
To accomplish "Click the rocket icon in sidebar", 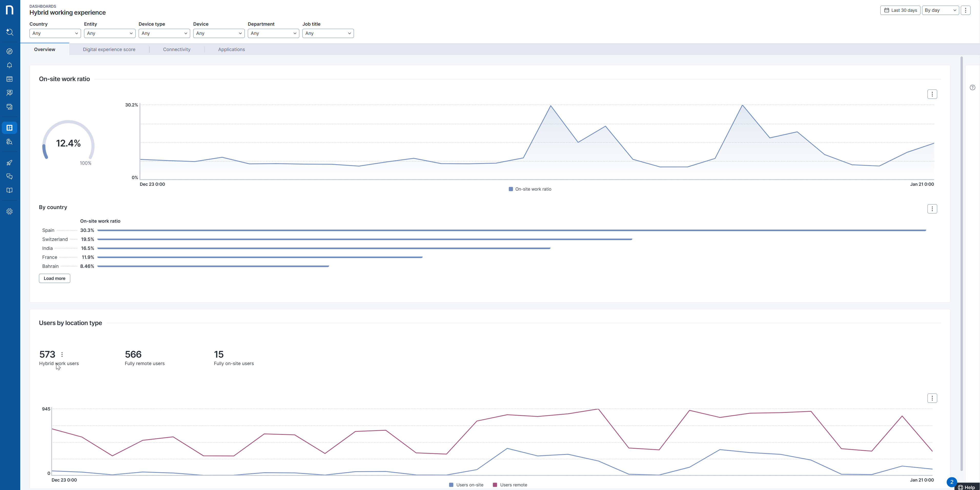I will tap(10, 163).
